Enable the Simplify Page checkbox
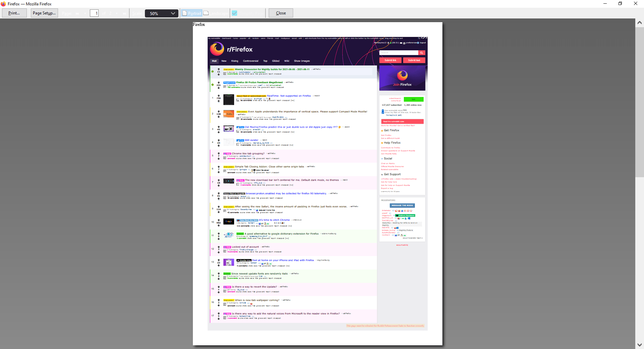Viewport: 644px width, 349px height. tap(234, 13)
